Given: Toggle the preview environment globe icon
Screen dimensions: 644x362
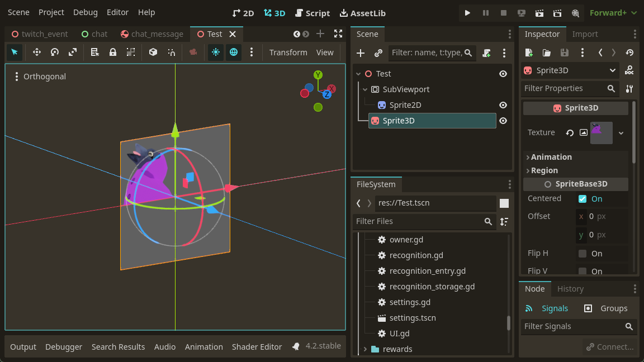Looking at the screenshot, I should point(233,52).
